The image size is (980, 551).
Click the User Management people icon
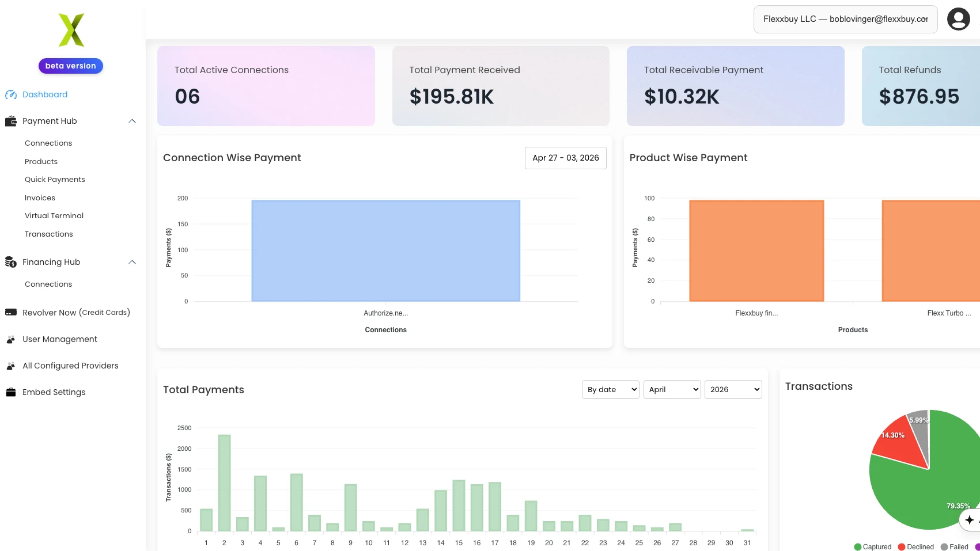tap(11, 339)
